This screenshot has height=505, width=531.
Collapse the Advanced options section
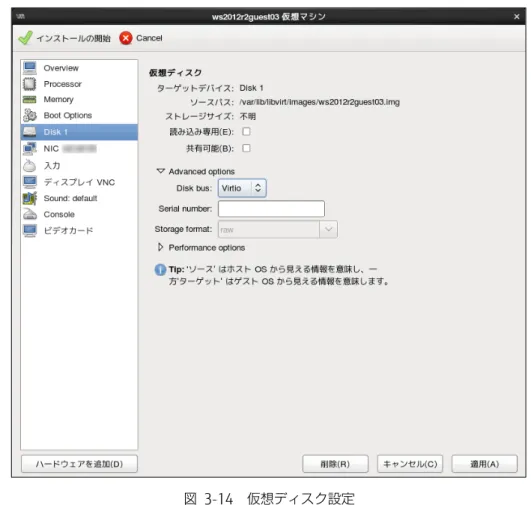(x=161, y=171)
